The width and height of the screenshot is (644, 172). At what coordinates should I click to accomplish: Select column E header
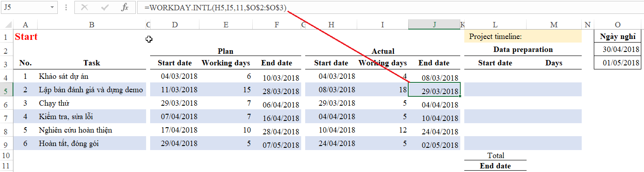click(225, 25)
